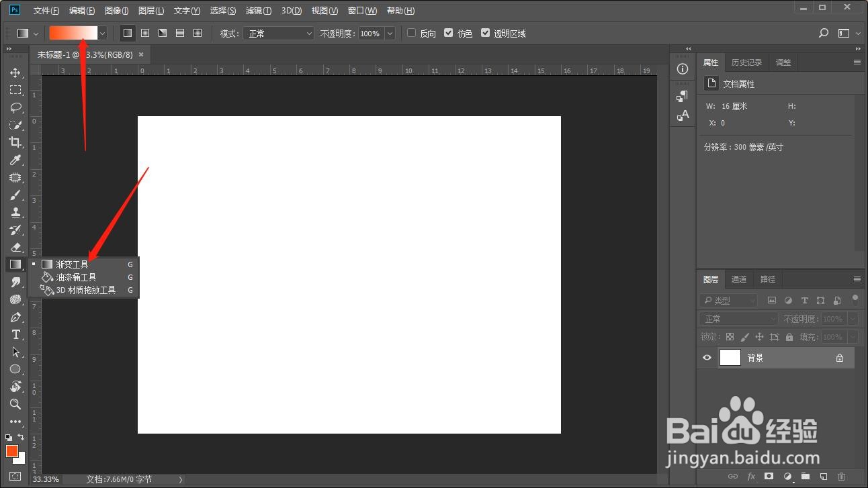Select the Brush tool
Viewport: 868px width, 488px height.
15,195
